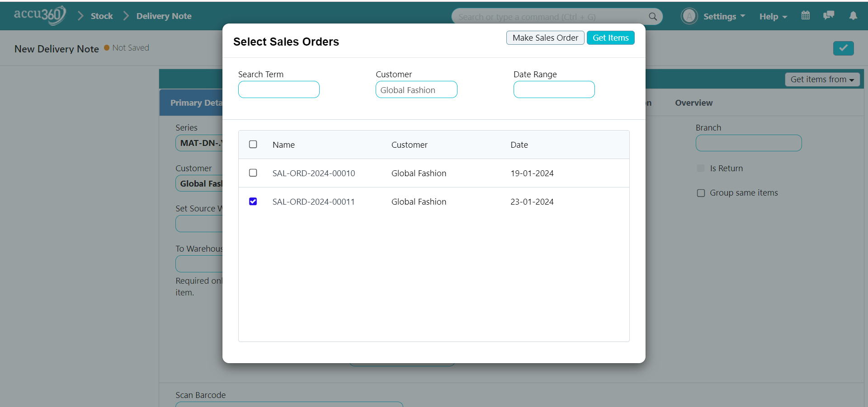Image resolution: width=868 pixels, height=407 pixels.
Task: Click the Date column header
Action: [x=519, y=145]
